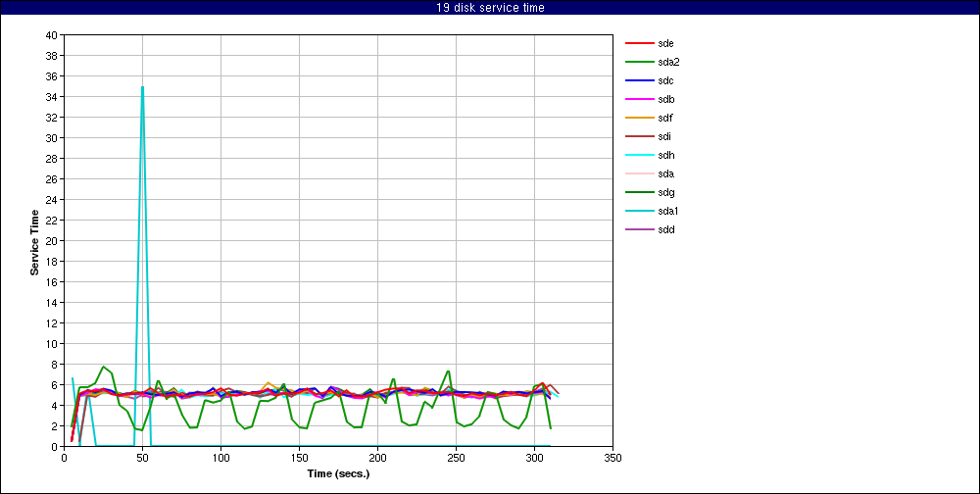
Task: Click the sdh cyan legend line
Action: coord(638,155)
